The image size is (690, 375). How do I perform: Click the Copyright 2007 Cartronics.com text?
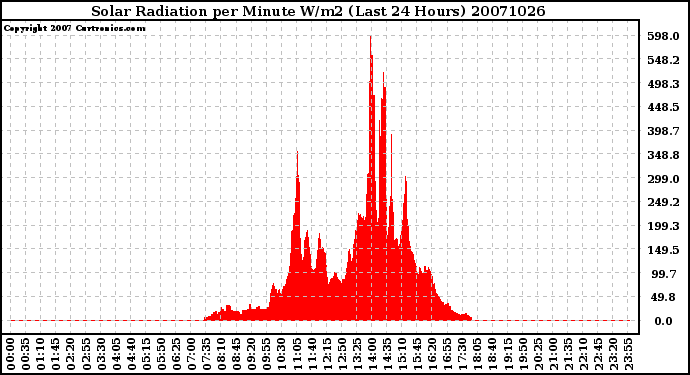coord(74,28)
